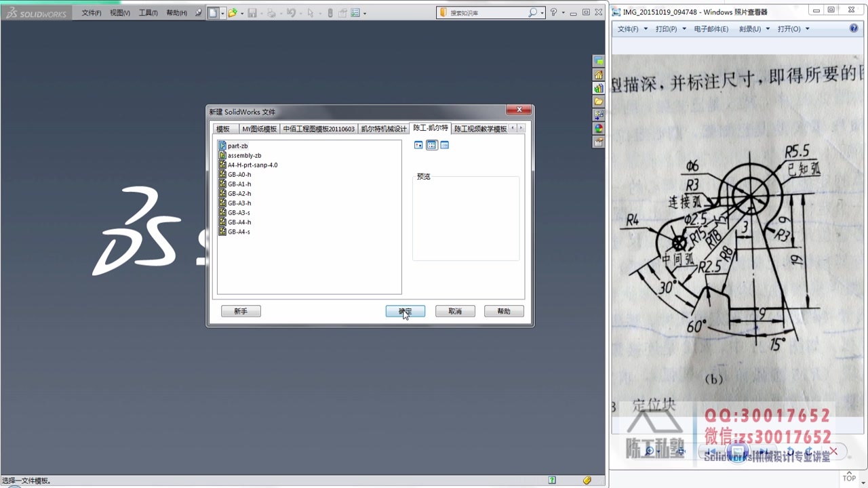
Task: Select the GB-A0-h drawing template
Action: pos(235,174)
